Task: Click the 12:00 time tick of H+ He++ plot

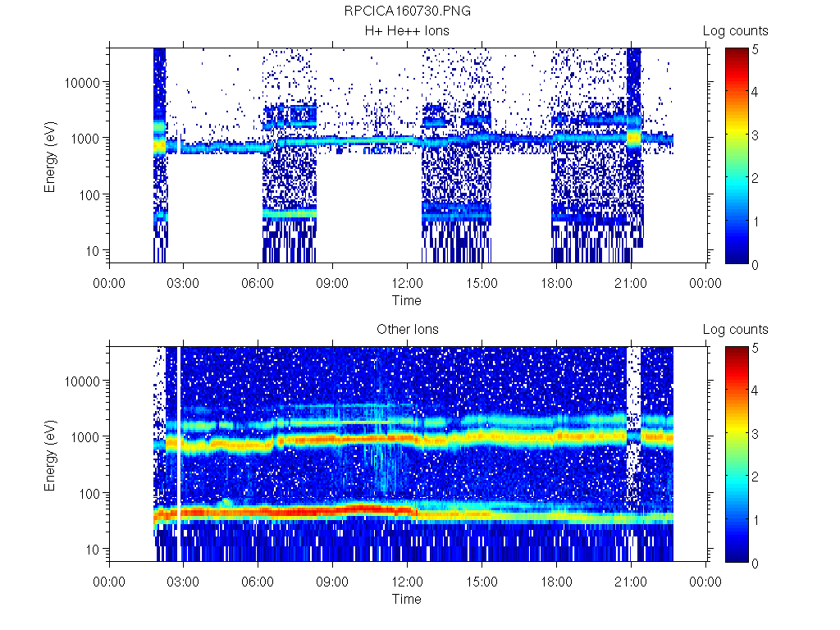Action: click(407, 283)
